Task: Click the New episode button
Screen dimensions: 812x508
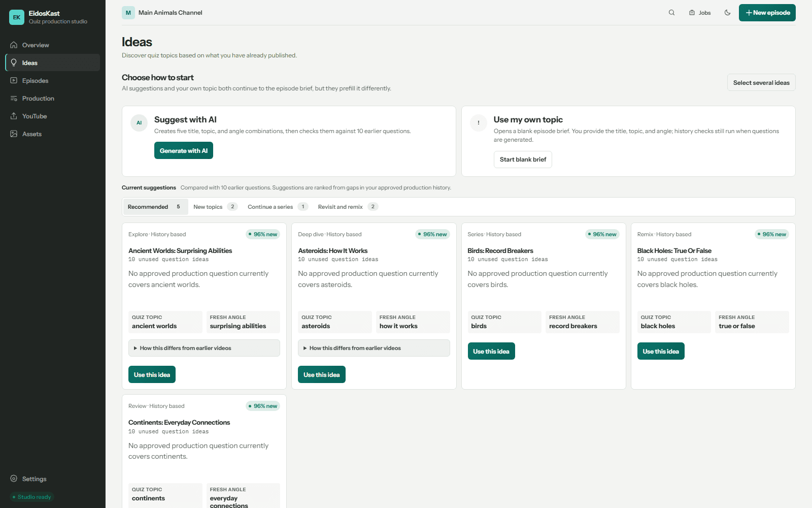Action: (767, 13)
